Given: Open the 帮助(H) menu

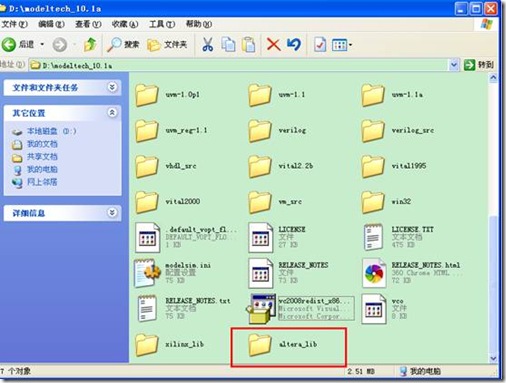Looking at the screenshot, I should pos(199,24).
